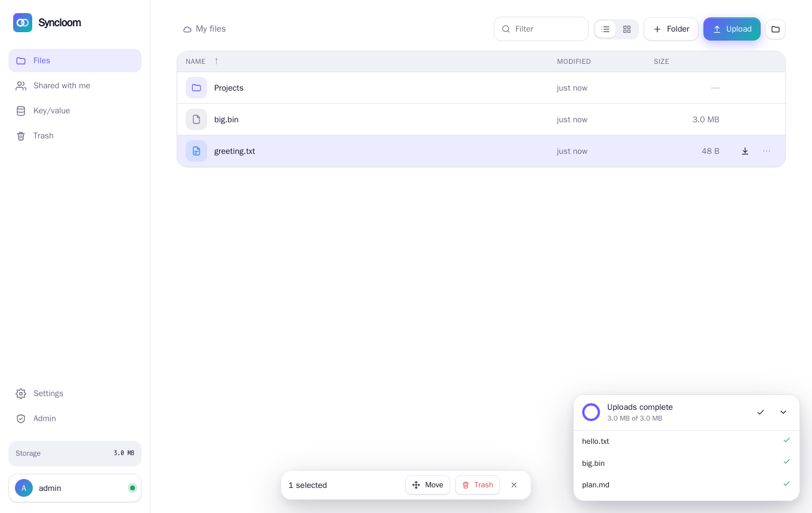
Task: Click hello.txt in the uploads list
Action: (x=595, y=441)
